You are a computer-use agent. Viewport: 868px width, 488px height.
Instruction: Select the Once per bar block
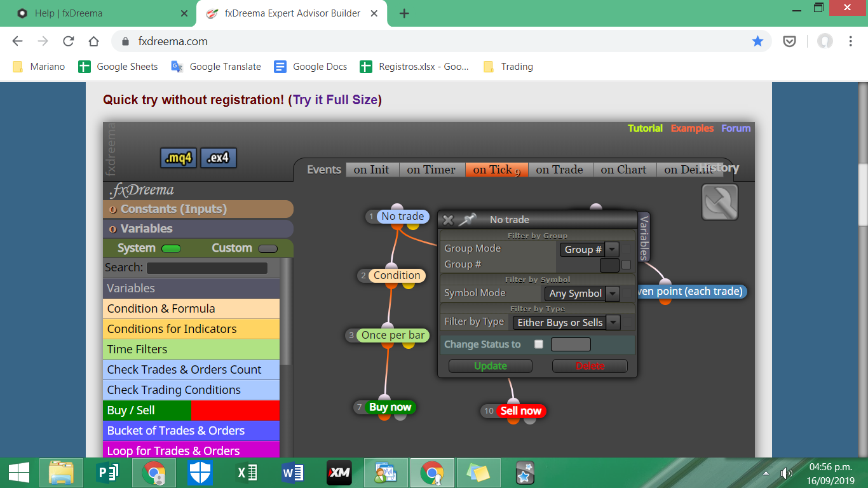click(393, 335)
